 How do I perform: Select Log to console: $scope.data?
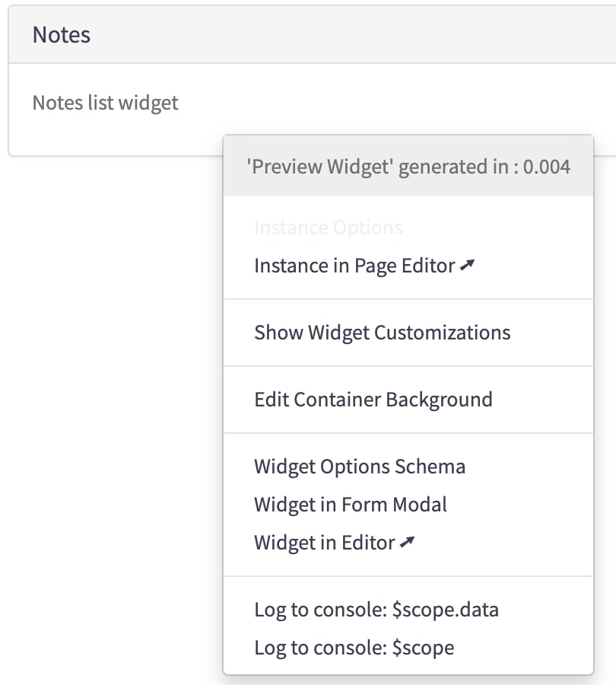tap(376, 610)
